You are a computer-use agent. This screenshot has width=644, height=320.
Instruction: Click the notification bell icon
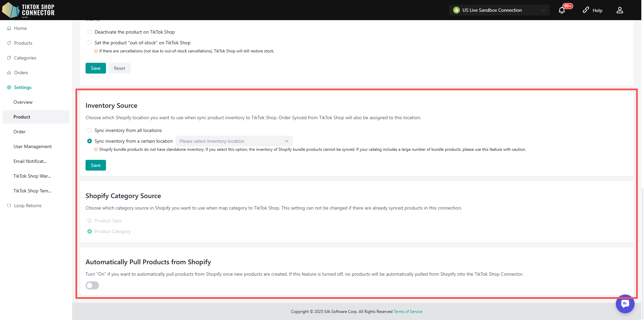click(562, 10)
